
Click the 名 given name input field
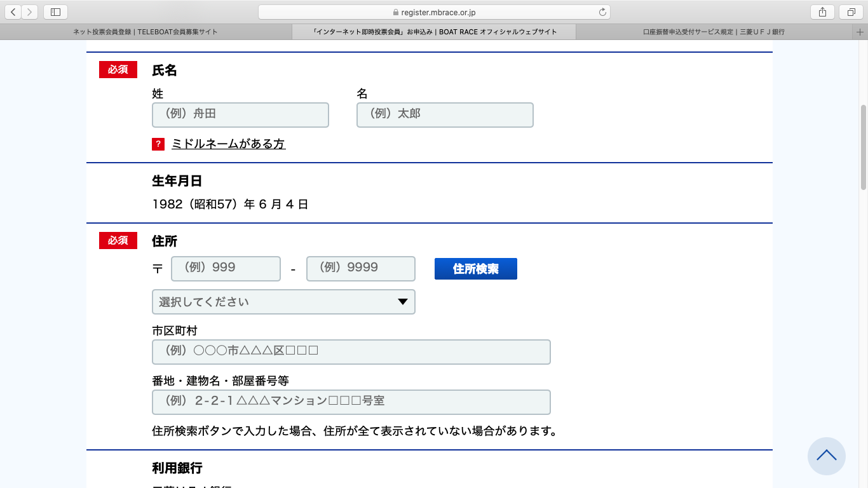(445, 115)
